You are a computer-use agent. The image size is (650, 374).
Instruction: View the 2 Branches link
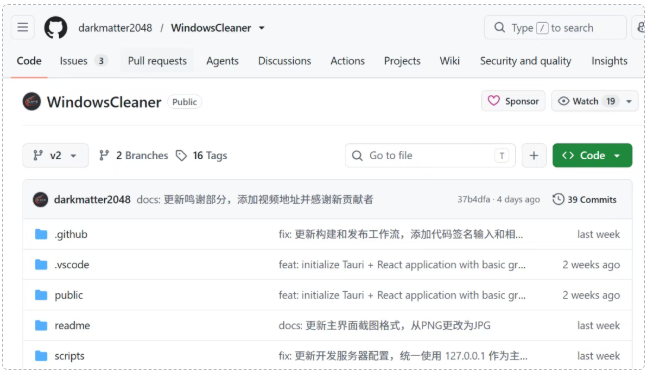[x=133, y=155]
